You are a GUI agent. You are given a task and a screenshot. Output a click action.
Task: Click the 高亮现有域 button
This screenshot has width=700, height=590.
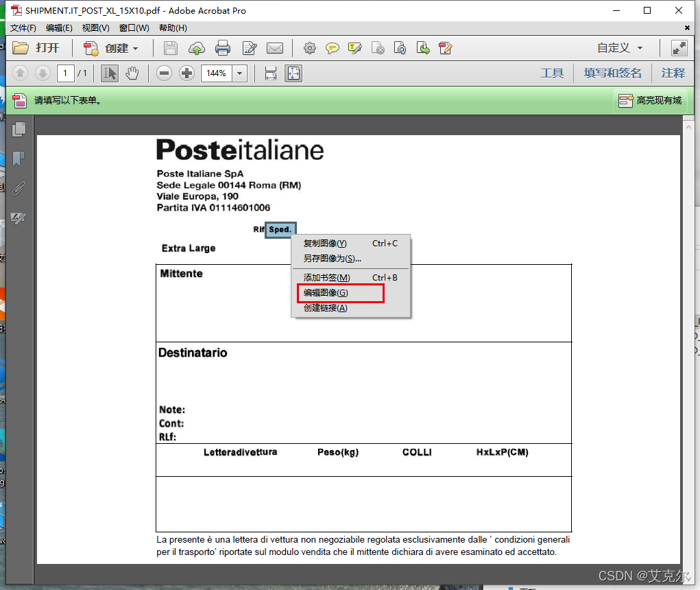[650, 100]
